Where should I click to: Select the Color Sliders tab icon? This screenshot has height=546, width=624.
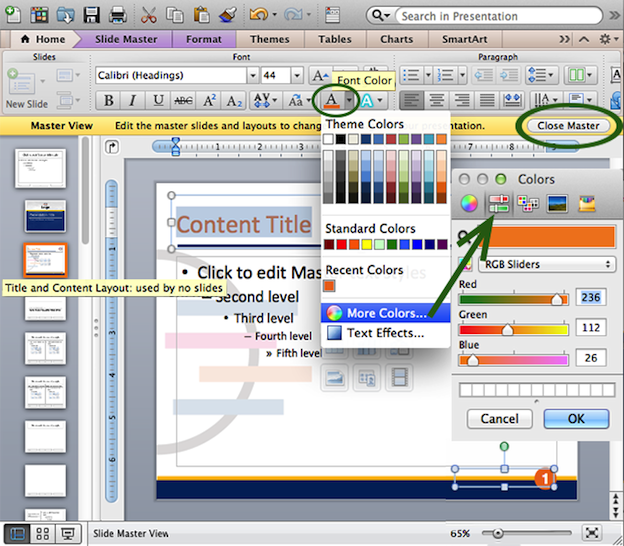tap(497, 205)
